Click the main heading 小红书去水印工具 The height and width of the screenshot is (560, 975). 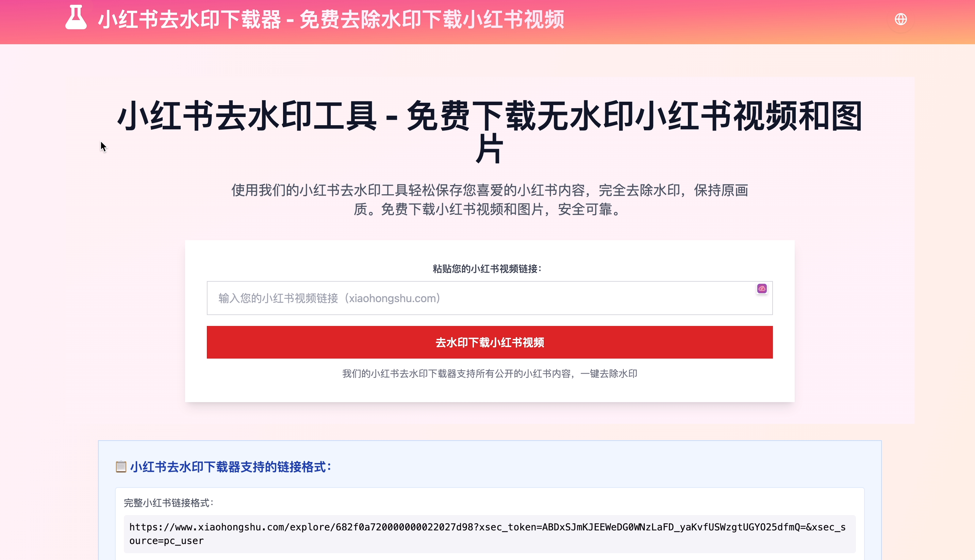[490, 132]
